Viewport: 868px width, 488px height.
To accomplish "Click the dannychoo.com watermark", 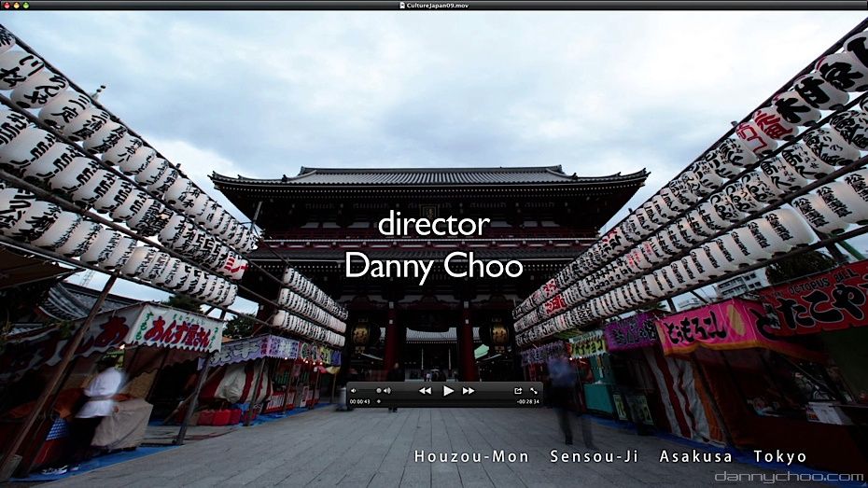I will point(789,477).
